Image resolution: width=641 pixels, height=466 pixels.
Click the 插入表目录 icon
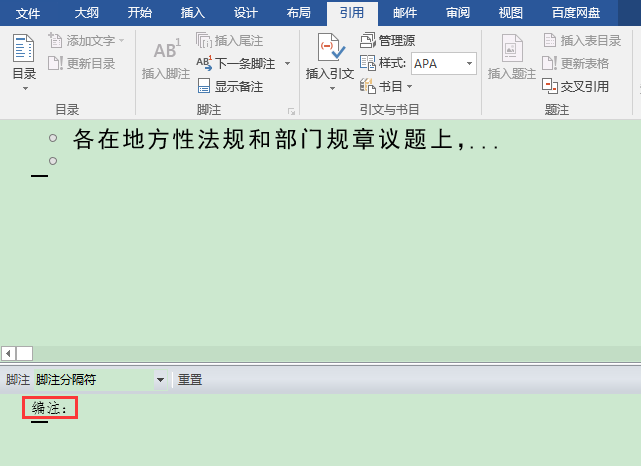(550, 40)
